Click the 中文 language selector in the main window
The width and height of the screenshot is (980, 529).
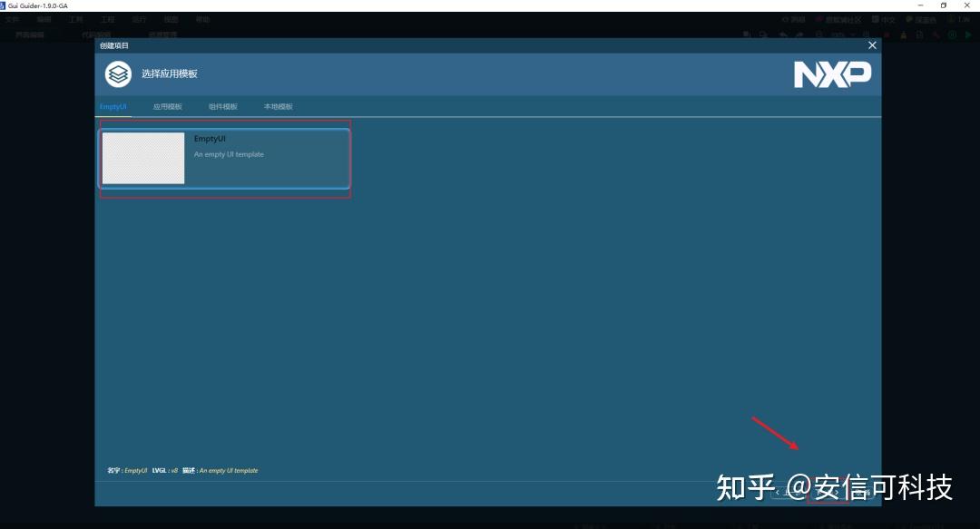883,19
